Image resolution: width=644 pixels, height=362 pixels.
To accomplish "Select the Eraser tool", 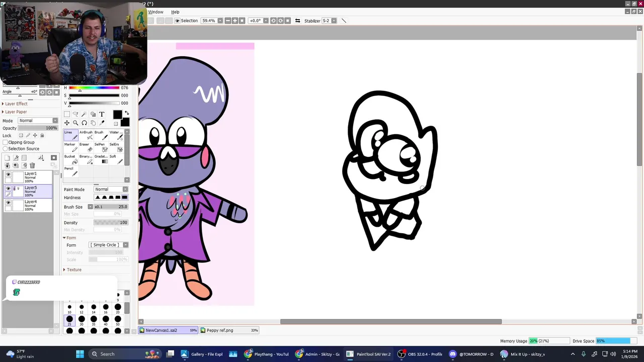I will [86, 147].
